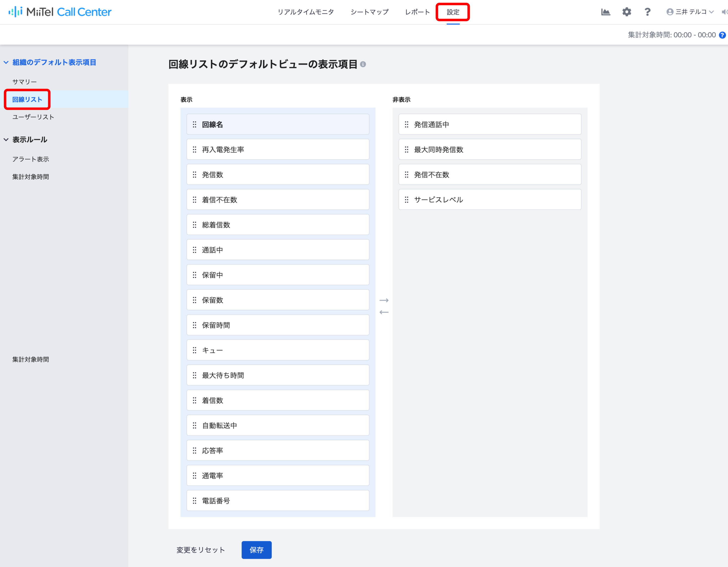Select the 発信通話中 hidden item
Image resolution: width=728 pixels, height=567 pixels.
pyautogui.click(x=490, y=124)
